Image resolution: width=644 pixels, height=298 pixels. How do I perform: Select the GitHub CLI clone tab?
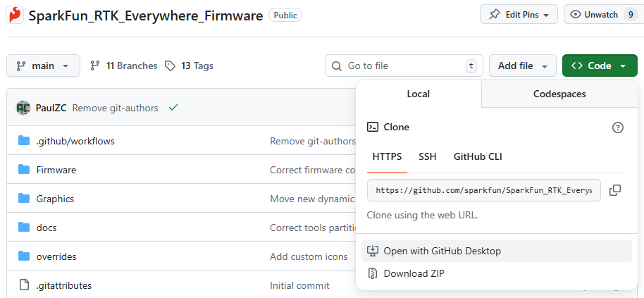pos(478,157)
